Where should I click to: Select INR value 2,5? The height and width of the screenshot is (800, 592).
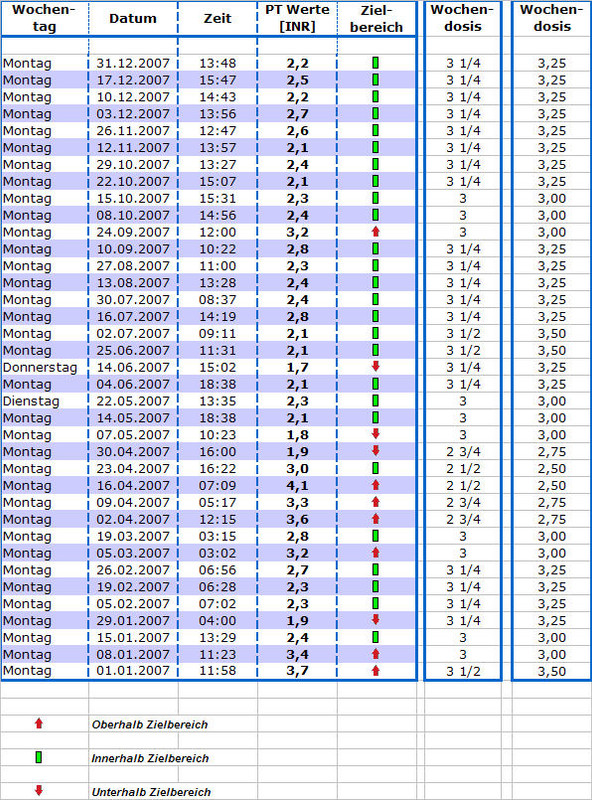[297, 80]
